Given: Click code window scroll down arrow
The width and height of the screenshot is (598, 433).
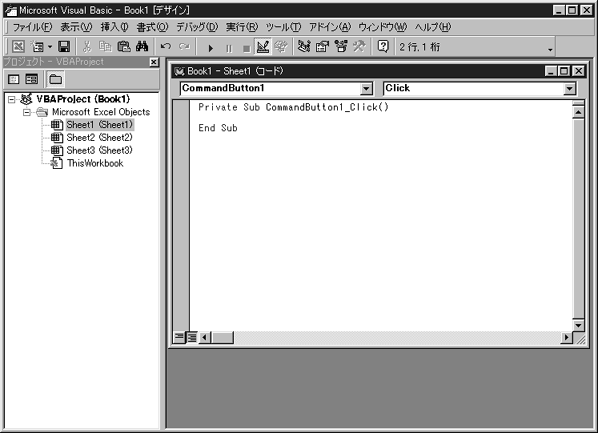Looking at the screenshot, I should pos(579,325).
